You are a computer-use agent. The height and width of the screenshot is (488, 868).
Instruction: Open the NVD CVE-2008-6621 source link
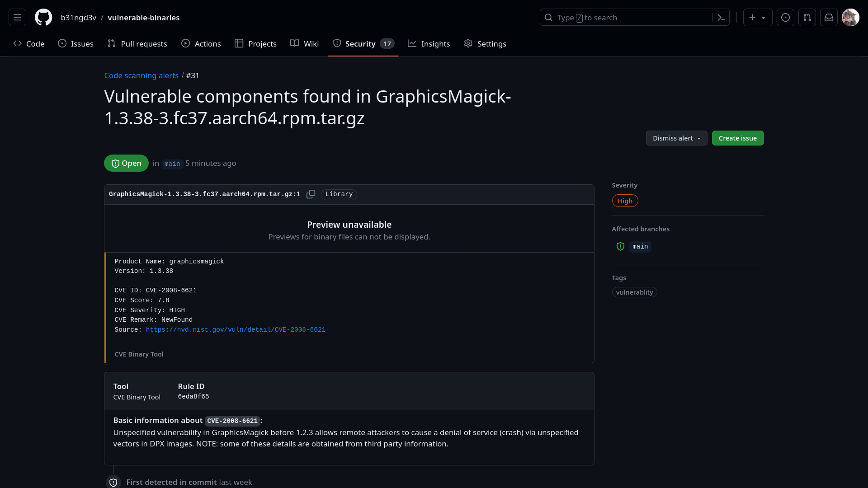point(236,330)
